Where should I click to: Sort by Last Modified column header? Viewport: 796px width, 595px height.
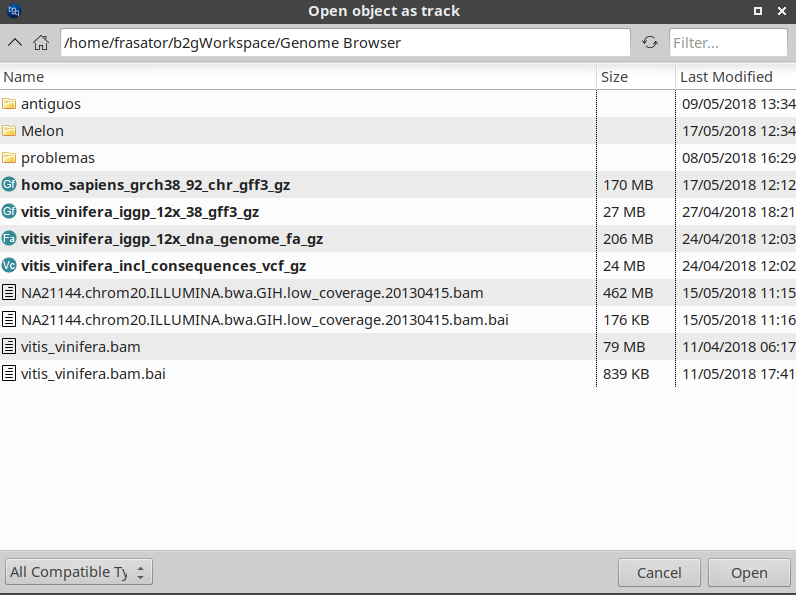pyautogui.click(x=726, y=77)
